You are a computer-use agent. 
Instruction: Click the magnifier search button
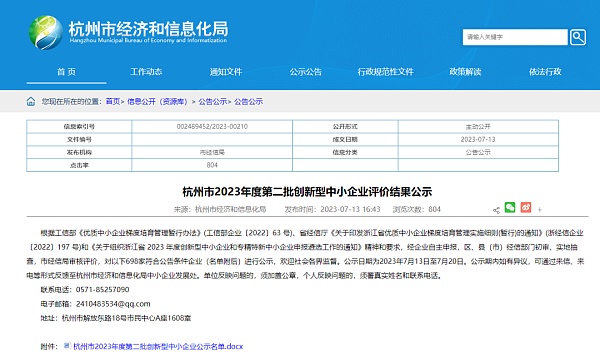pyautogui.click(x=578, y=37)
